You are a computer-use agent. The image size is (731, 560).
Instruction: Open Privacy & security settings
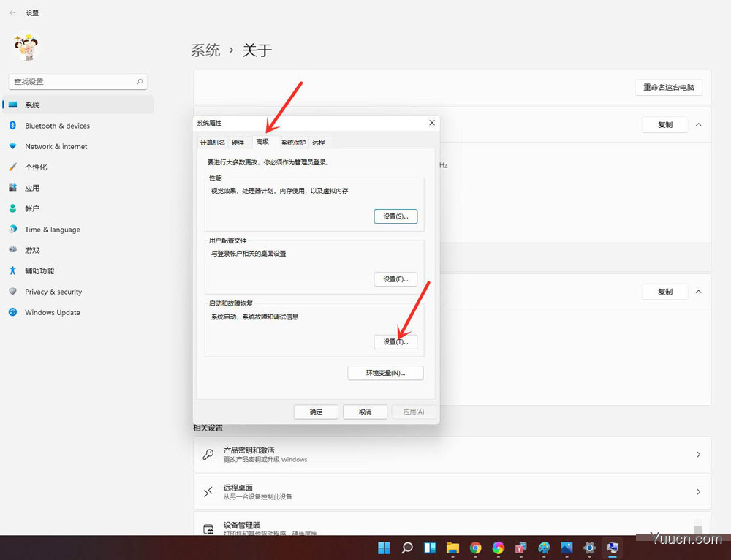(x=78, y=292)
